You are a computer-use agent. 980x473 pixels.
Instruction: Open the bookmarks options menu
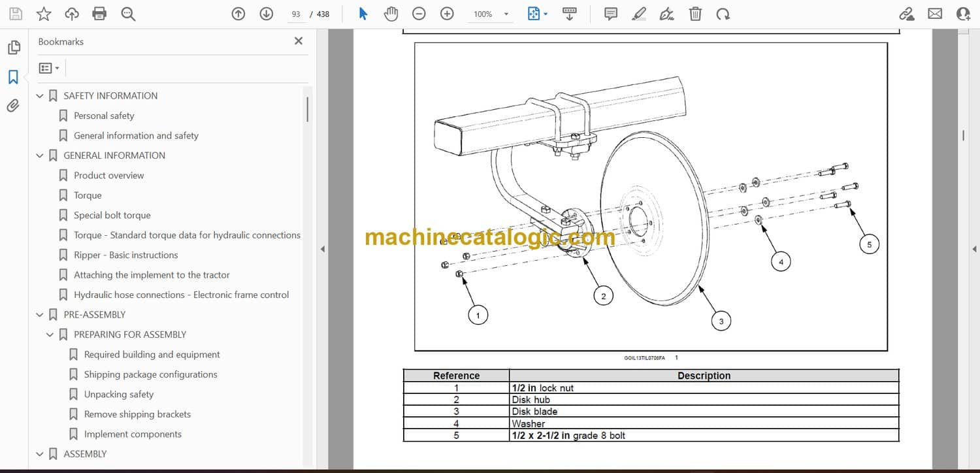[x=49, y=68]
